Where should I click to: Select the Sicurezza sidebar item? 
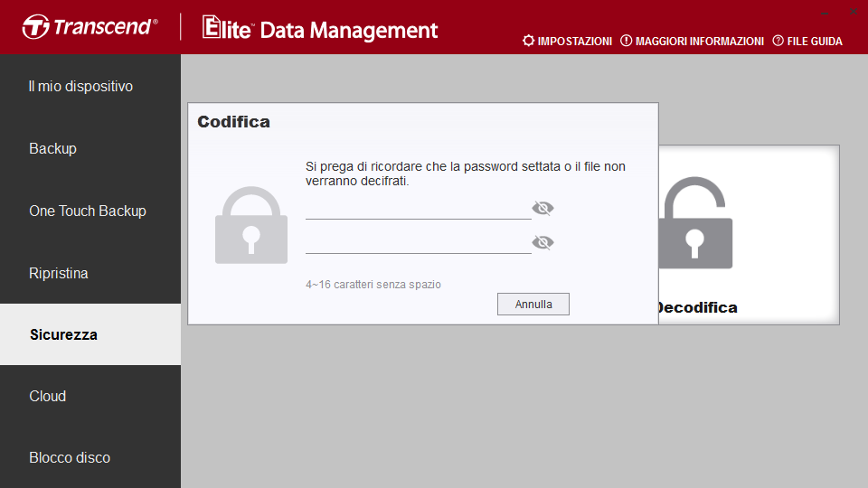[x=90, y=334]
